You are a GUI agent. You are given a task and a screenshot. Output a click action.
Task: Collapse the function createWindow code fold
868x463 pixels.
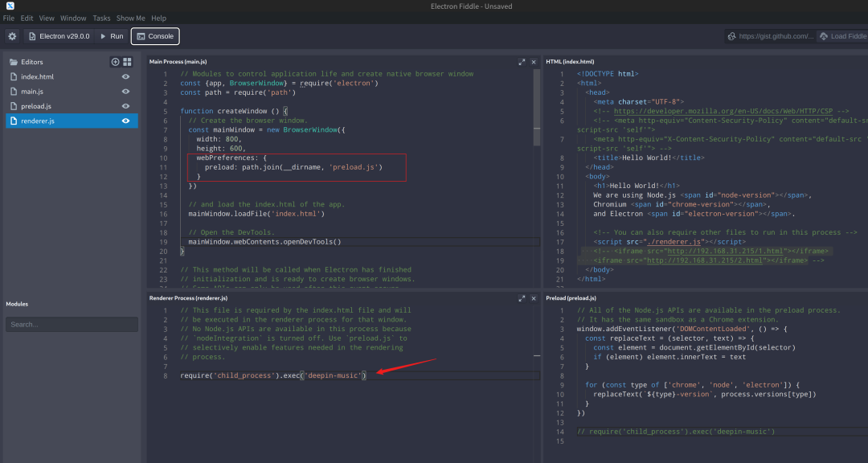point(174,111)
